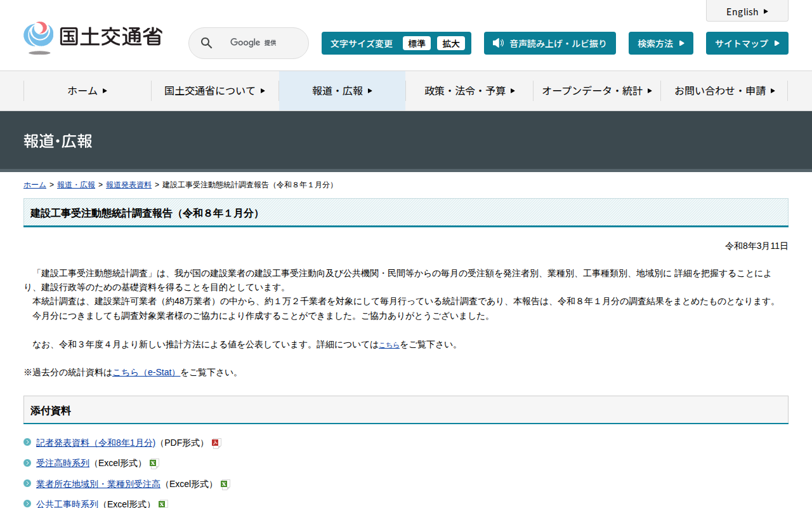
Task: Open the お問い合わせ・申請 navigation item
Action: click(x=724, y=91)
